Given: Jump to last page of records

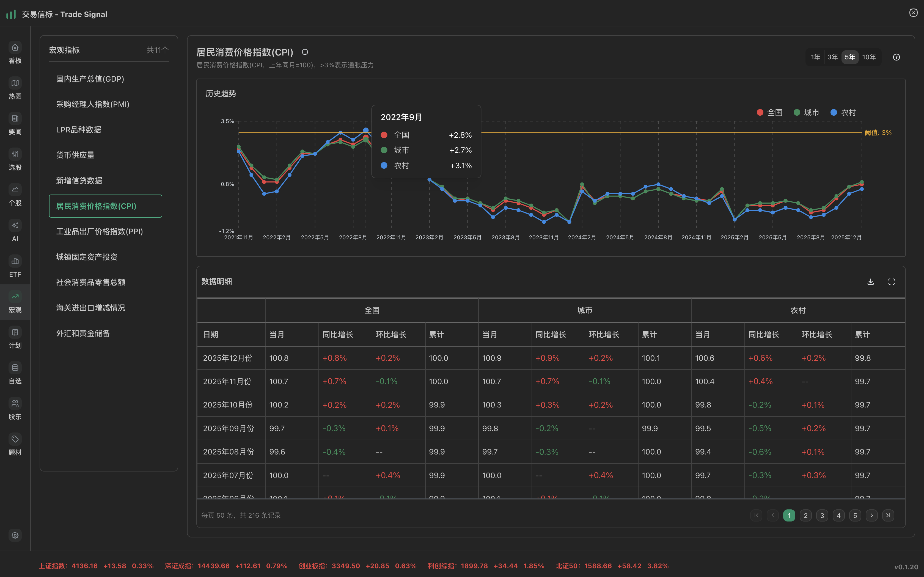Looking at the screenshot, I should (x=888, y=515).
